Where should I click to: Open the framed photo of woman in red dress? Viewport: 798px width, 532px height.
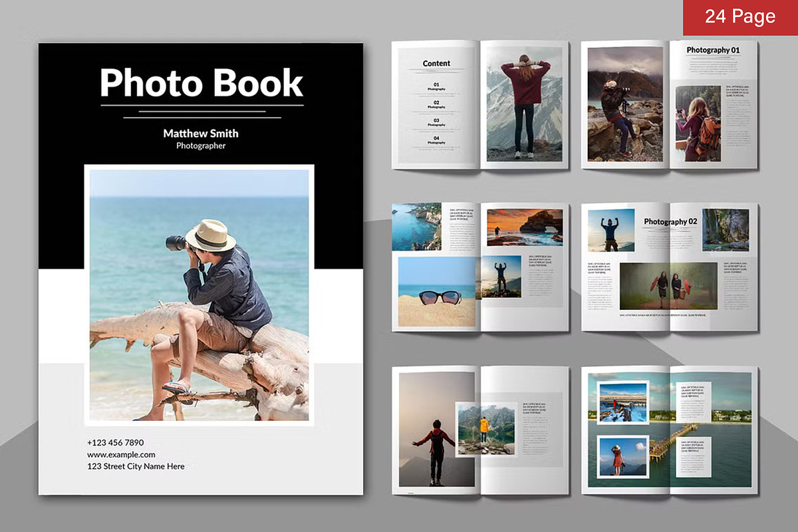tap(622, 457)
